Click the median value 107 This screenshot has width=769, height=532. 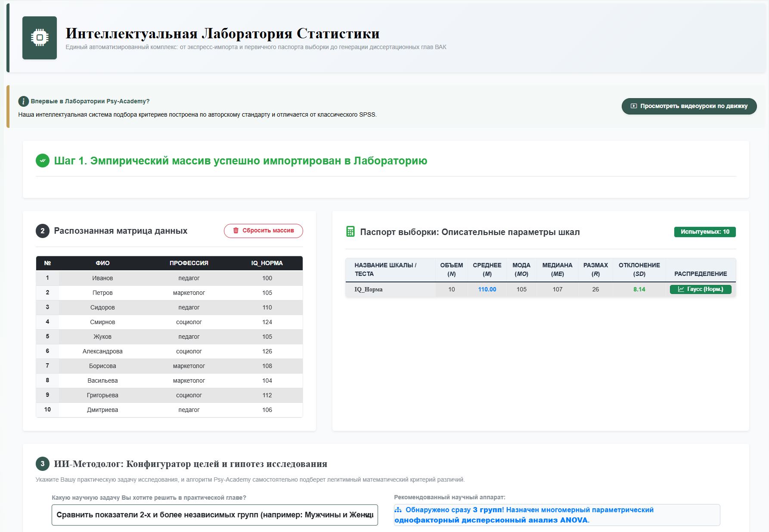pos(558,289)
